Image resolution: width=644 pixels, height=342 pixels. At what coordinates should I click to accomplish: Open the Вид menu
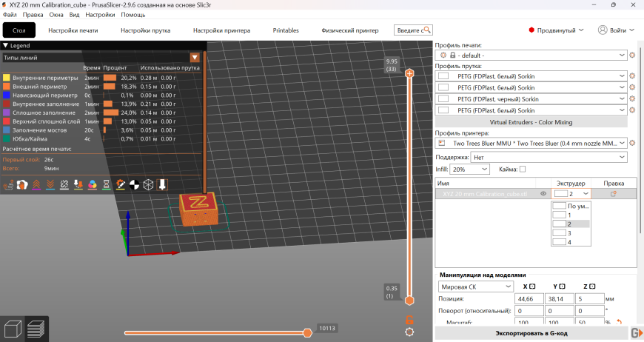tap(74, 14)
